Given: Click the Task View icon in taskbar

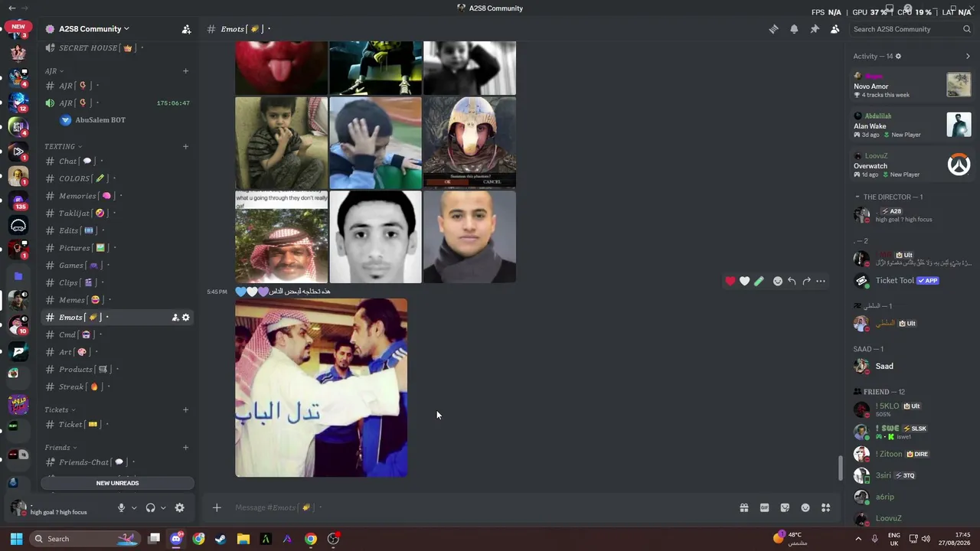Looking at the screenshot, I should tap(154, 539).
